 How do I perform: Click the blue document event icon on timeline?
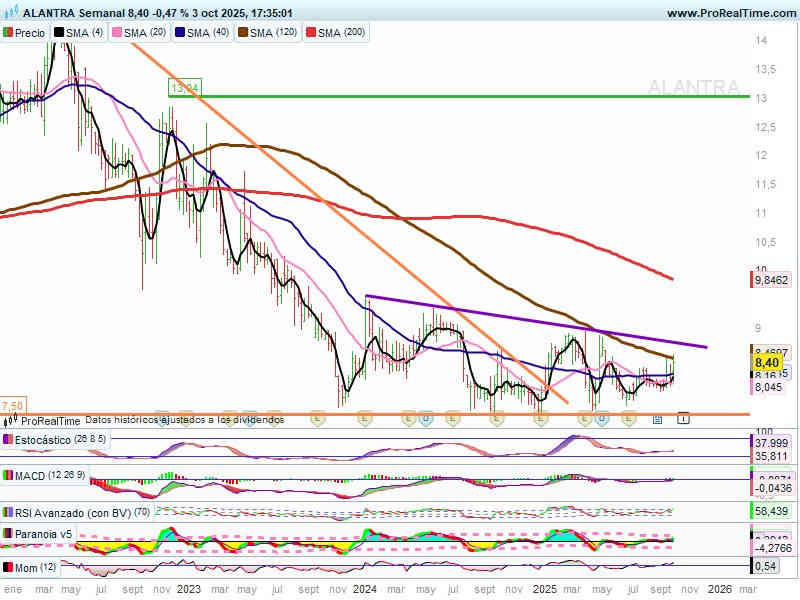click(657, 420)
